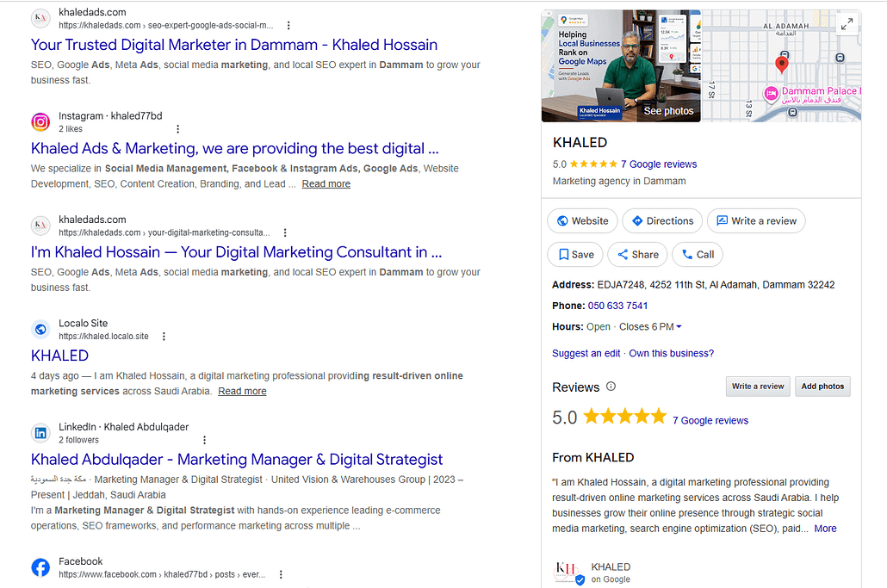This screenshot has width=887, height=588.
Task: Share the KHALED business listing
Action: pos(637,255)
